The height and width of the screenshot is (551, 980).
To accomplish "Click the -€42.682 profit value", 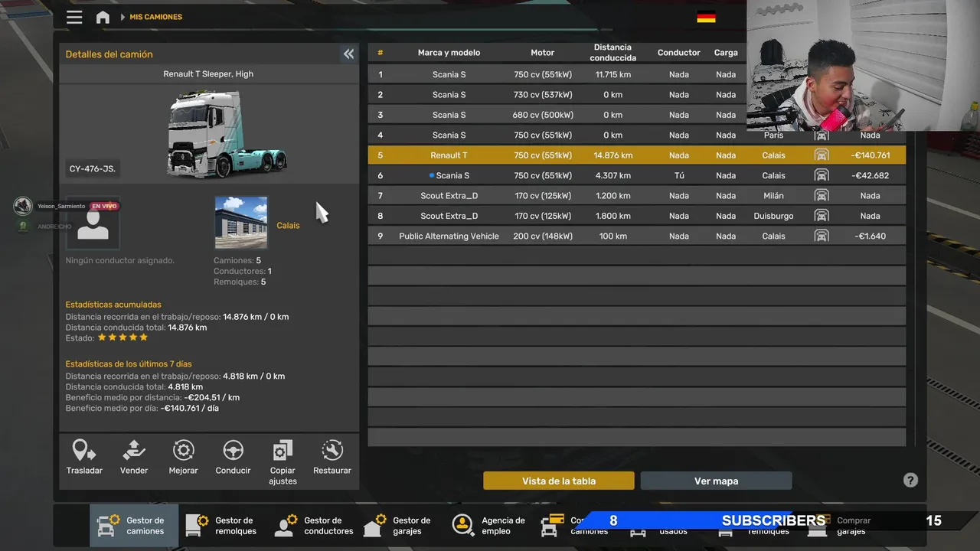I will pos(870,175).
